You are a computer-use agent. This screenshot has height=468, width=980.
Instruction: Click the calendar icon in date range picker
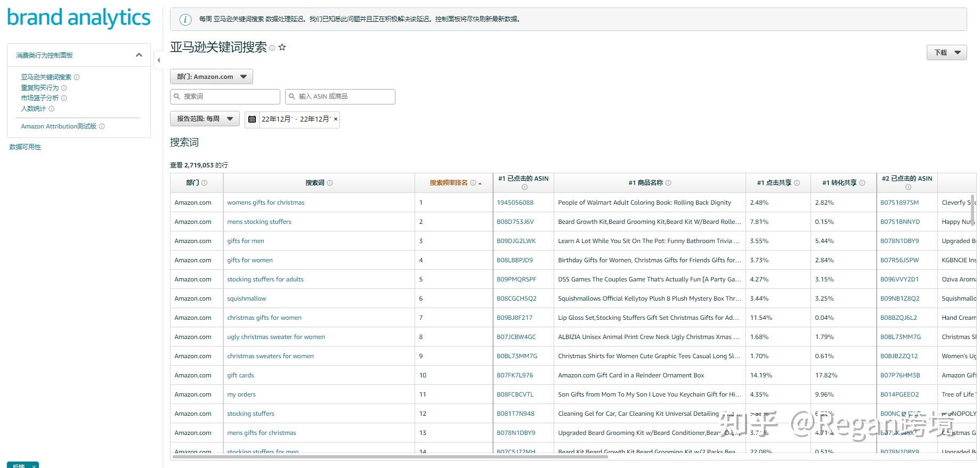pos(252,119)
